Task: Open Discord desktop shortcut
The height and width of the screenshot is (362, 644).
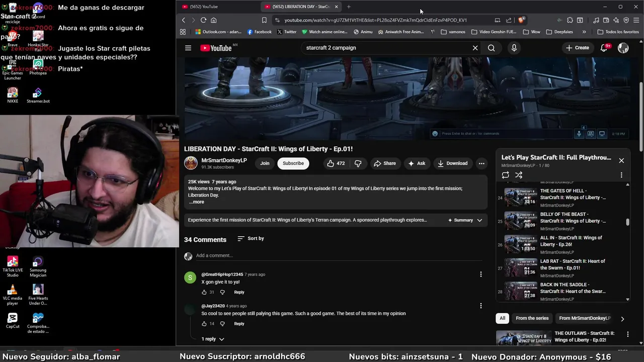Action: click(38, 10)
